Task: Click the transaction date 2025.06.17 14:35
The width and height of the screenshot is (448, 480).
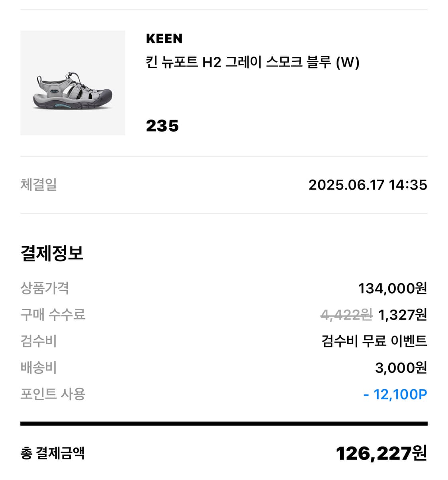Action: pyautogui.click(x=368, y=185)
